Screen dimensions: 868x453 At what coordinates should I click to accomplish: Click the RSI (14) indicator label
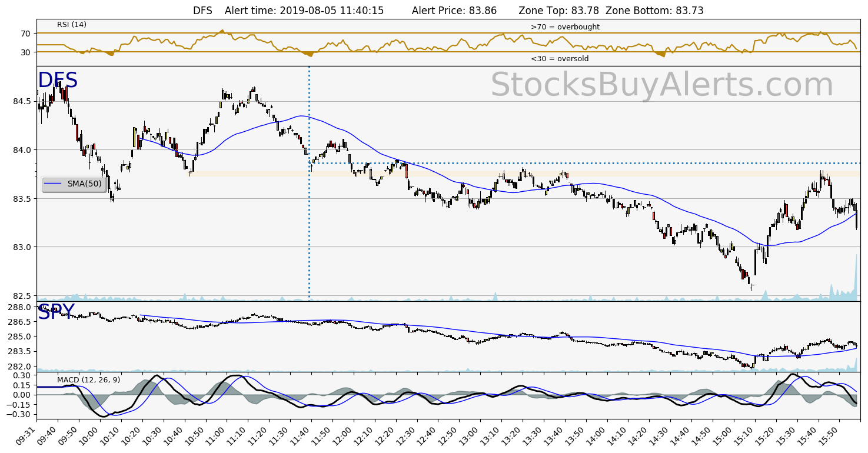(x=72, y=25)
